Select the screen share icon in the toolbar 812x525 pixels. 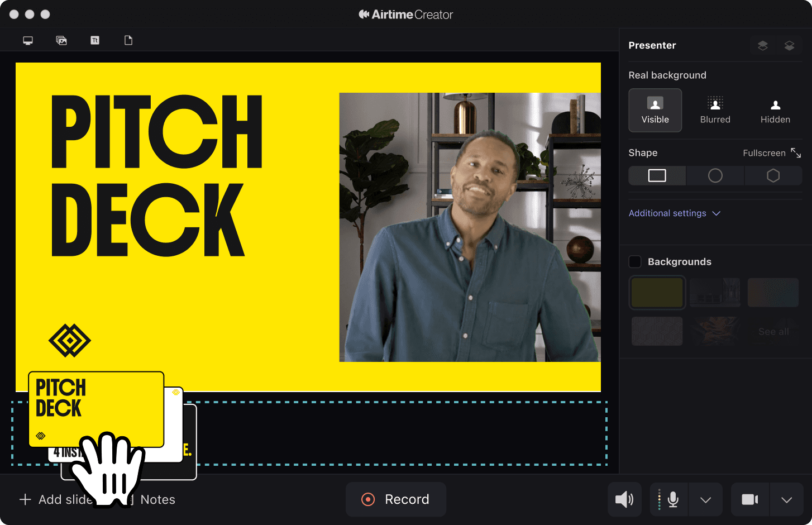coord(27,40)
